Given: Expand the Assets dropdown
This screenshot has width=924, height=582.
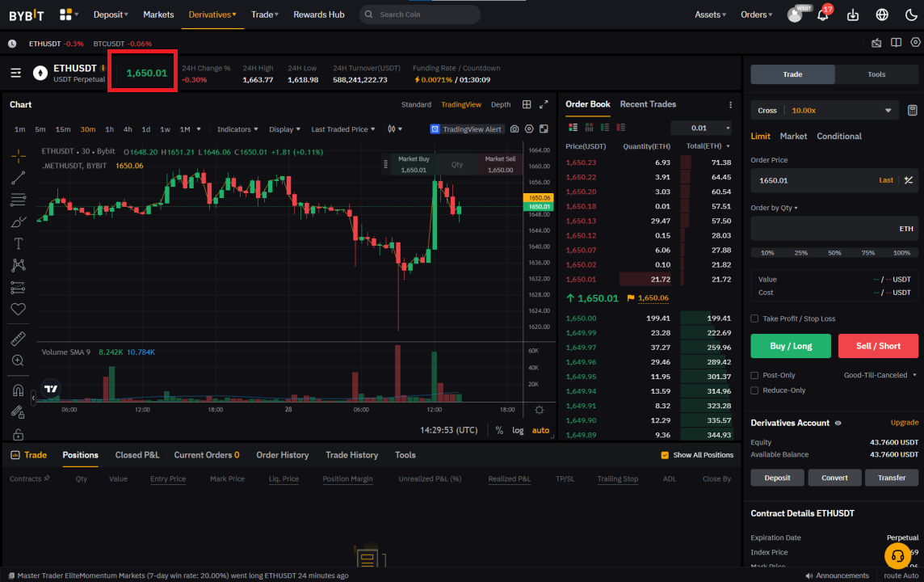Looking at the screenshot, I should point(710,15).
